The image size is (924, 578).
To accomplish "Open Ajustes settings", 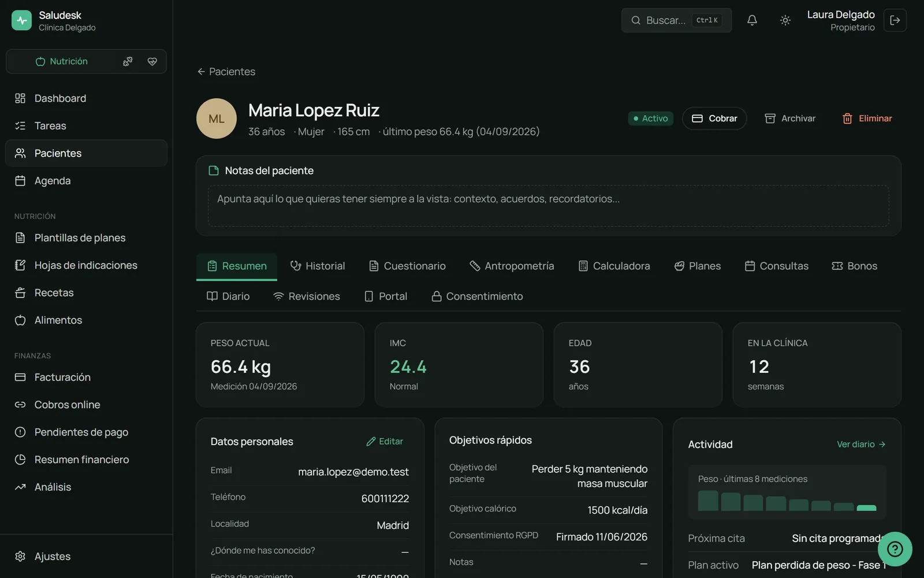I will coord(86,556).
